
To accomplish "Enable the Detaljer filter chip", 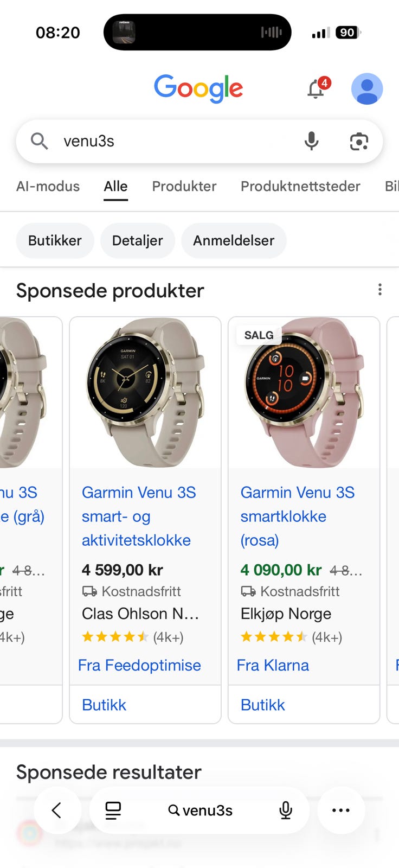I will click(137, 240).
